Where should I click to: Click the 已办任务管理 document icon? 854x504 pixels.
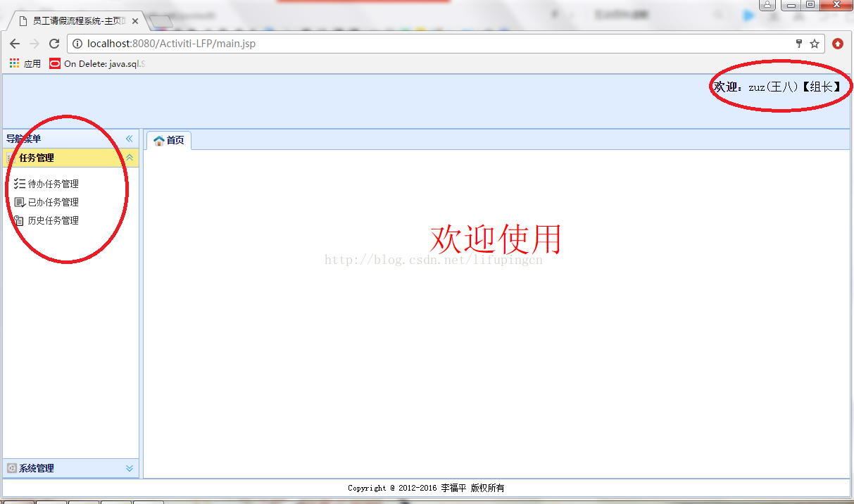pos(18,202)
